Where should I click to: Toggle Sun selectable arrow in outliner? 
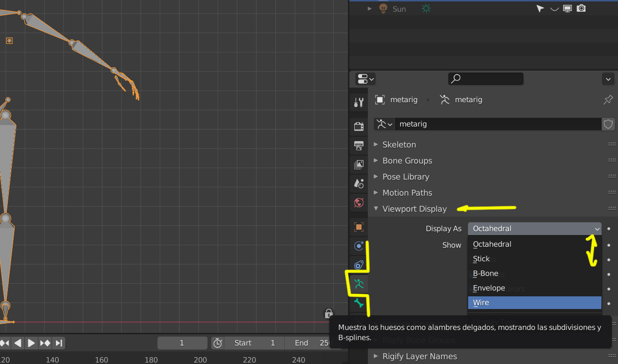[x=540, y=8]
